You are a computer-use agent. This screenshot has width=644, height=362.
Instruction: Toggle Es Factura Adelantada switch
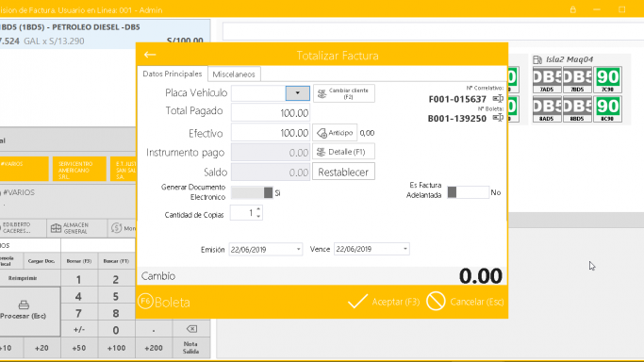coord(469,192)
